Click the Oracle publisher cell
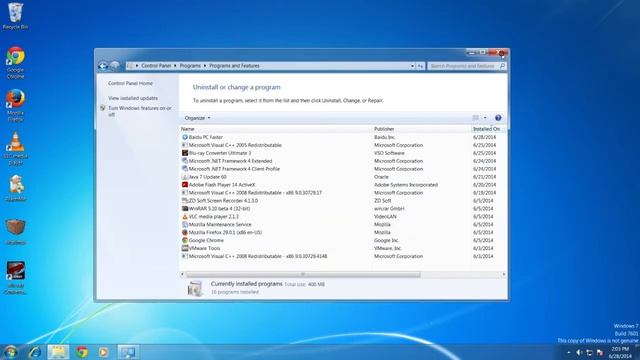 coord(381,177)
